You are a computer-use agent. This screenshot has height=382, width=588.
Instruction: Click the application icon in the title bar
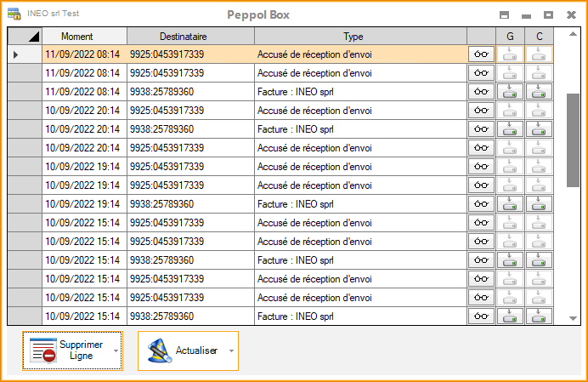(x=14, y=14)
